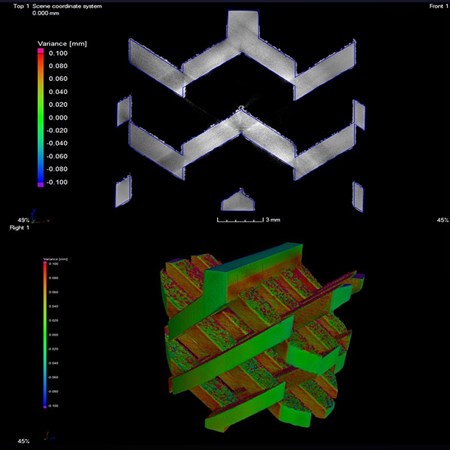Select "-0.080" value in large legend
This screenshot has width=450, height=450.
pos(57,169)
